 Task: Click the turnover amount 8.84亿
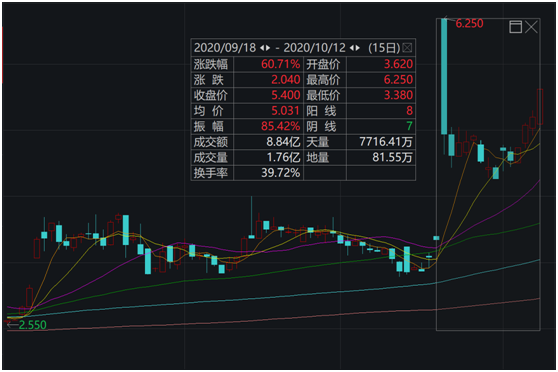click(283, 142)
